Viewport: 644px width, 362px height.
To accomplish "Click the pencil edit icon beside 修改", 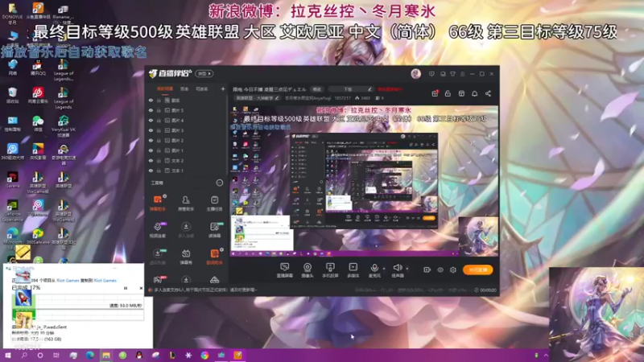I will coord(369,89).
